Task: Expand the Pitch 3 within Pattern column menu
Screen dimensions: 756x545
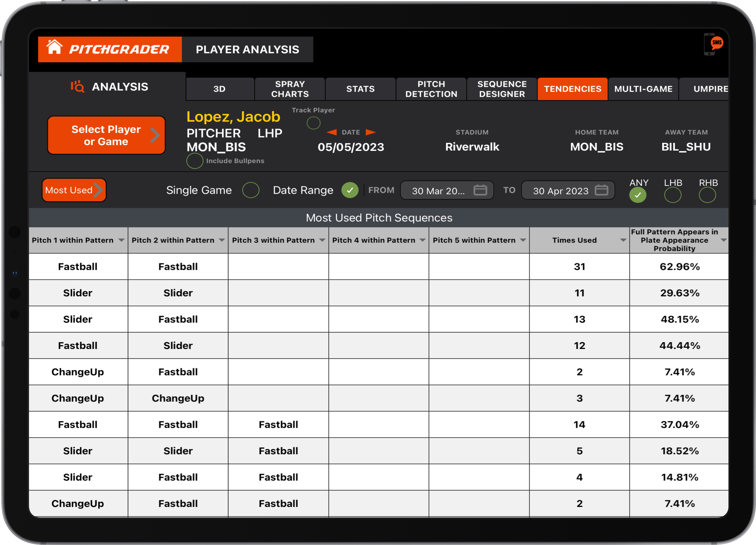Action: 322,240
